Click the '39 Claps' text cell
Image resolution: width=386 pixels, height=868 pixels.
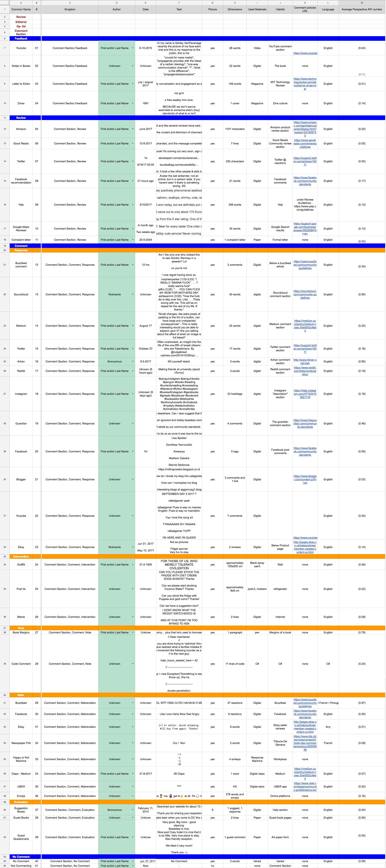click(x=179, y=774)
